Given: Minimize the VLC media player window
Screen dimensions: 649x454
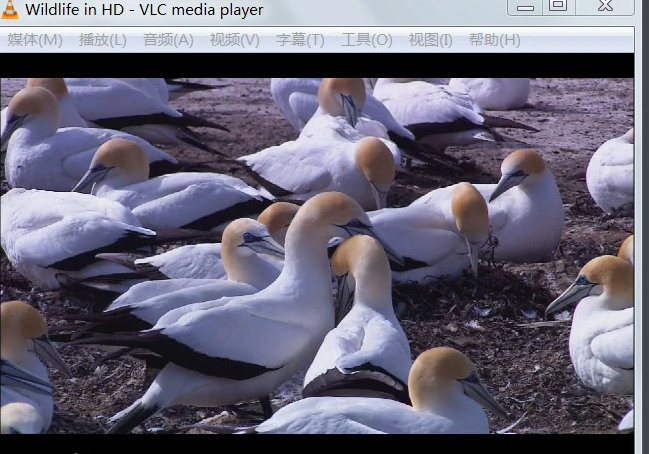Looking at the screenshot, I should (525, 7).
